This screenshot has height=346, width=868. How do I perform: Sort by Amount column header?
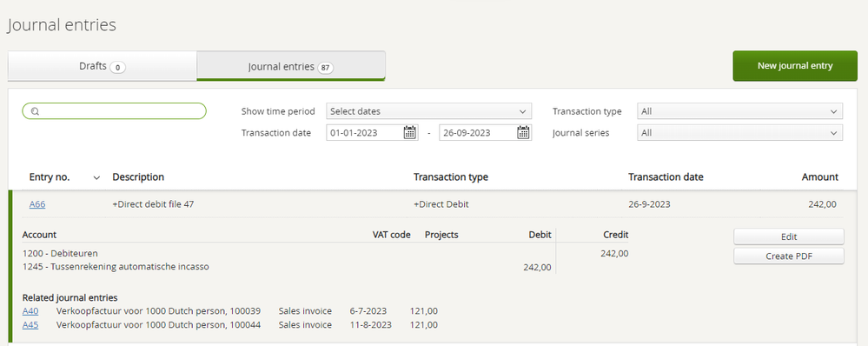[820, 177]
